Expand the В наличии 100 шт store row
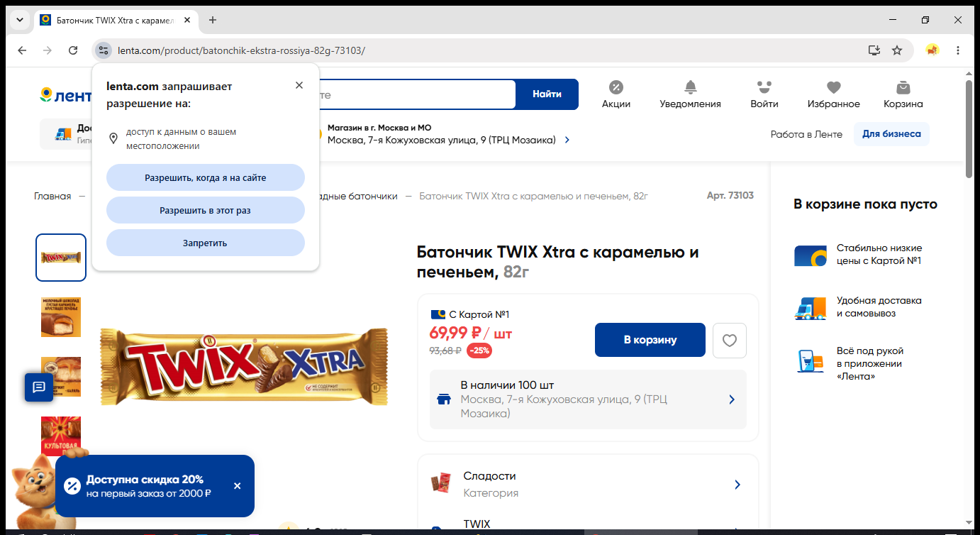This screenshot has width=980, height=535. tap(588, 399)
